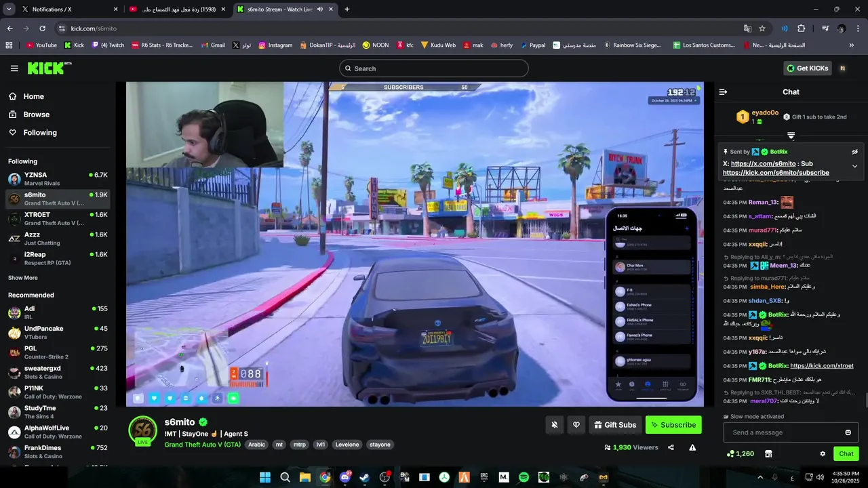
Task: Open the user avatar menu beside Get KICKs
Action: (842, 68)
